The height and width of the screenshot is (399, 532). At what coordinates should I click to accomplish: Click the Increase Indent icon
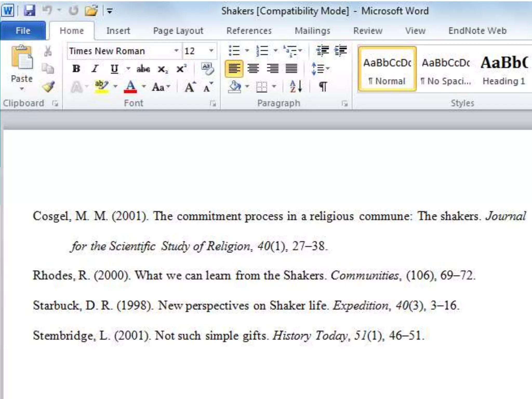[x=341, y=51]
